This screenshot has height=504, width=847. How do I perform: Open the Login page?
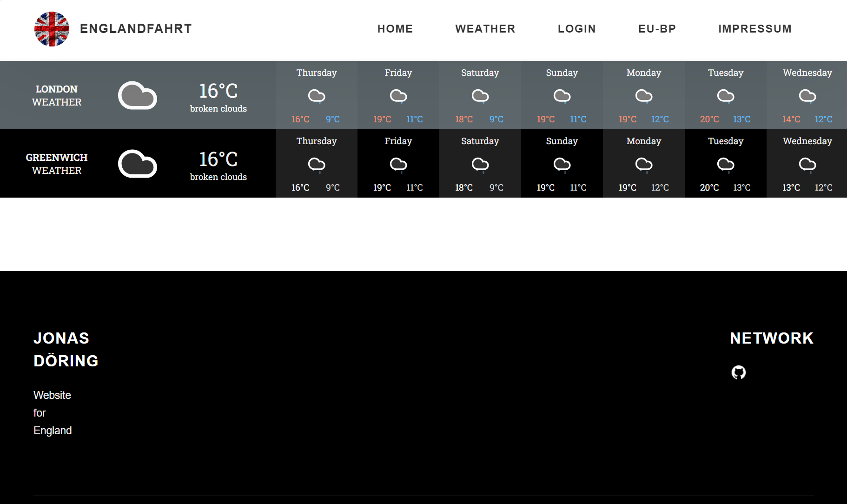coord(576,29)
